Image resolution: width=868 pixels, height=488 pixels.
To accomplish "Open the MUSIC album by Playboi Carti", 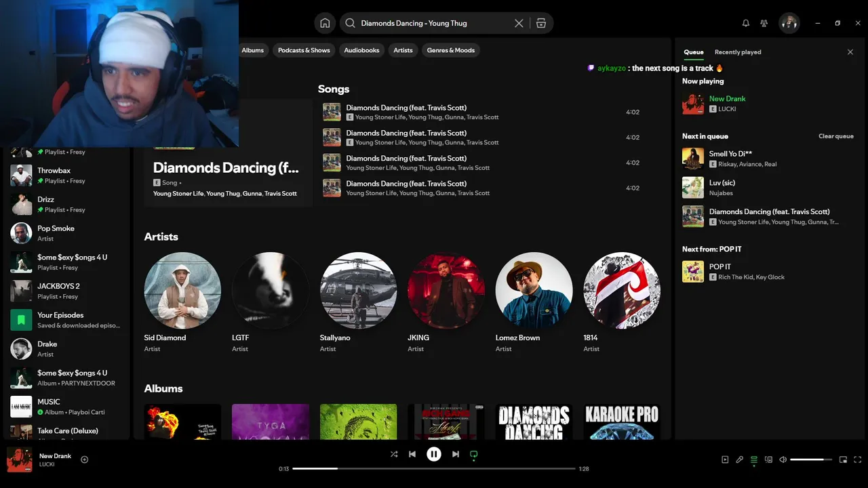I will (66, 407).
